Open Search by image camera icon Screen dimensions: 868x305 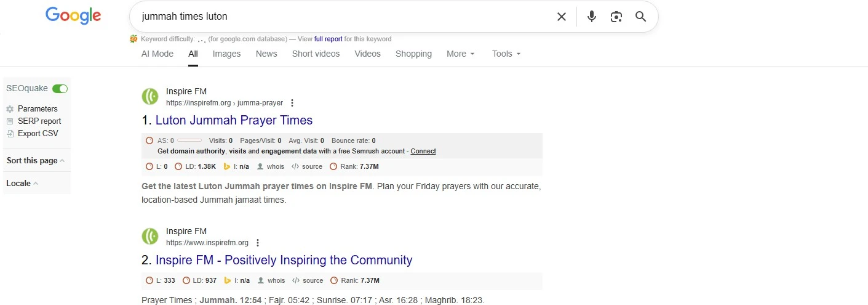click(616, 17)
